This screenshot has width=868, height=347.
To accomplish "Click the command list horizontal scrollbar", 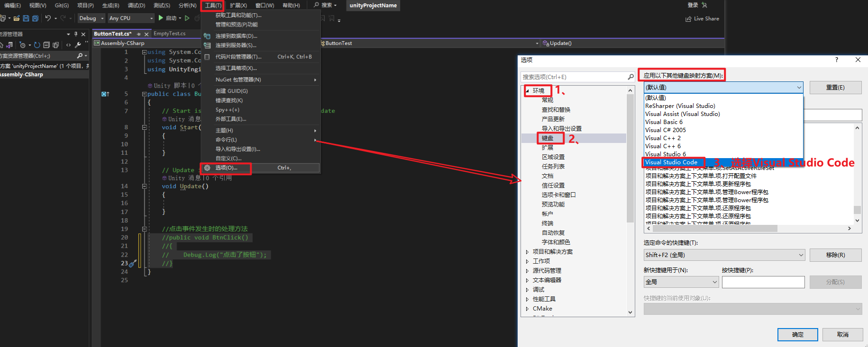I will pyautogui.click(x=749, y=228).
